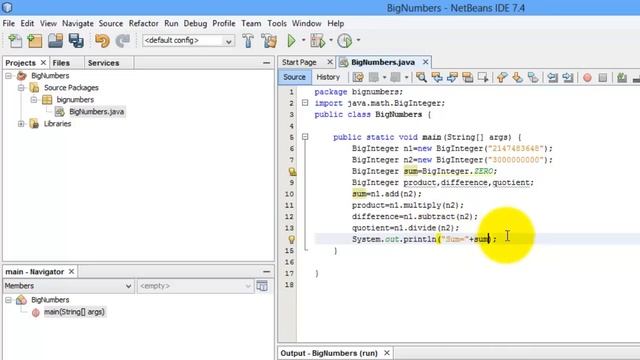Open the File menu
This screenshot has width=640, height=360.
pos(9,24)
